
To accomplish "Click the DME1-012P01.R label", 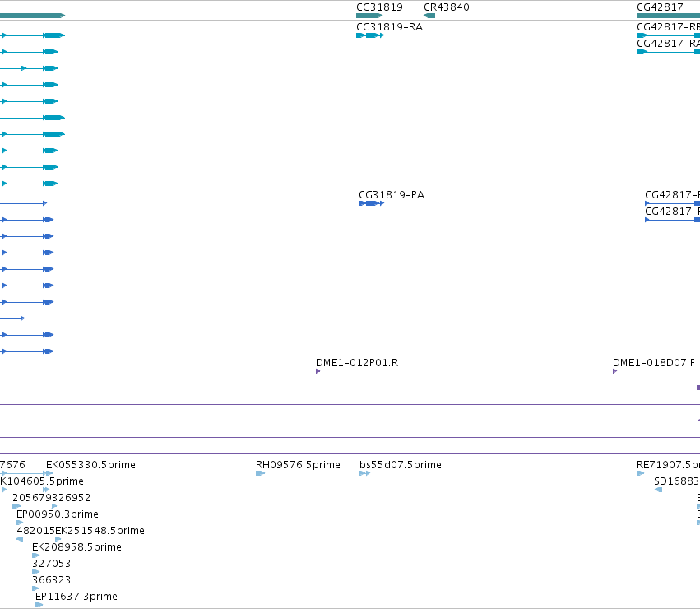I will (357, 363).
